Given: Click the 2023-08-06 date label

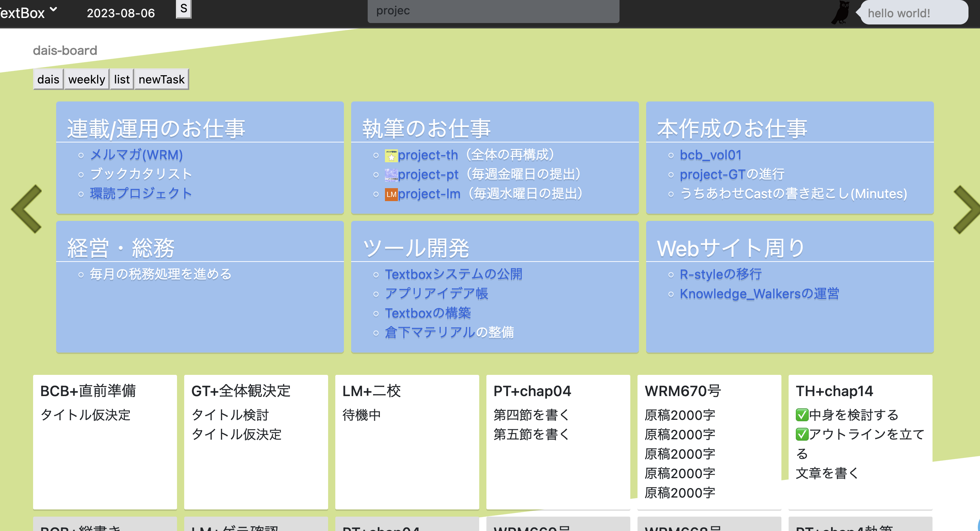Looking at the screenshot, I should click(x=121, y=13).
